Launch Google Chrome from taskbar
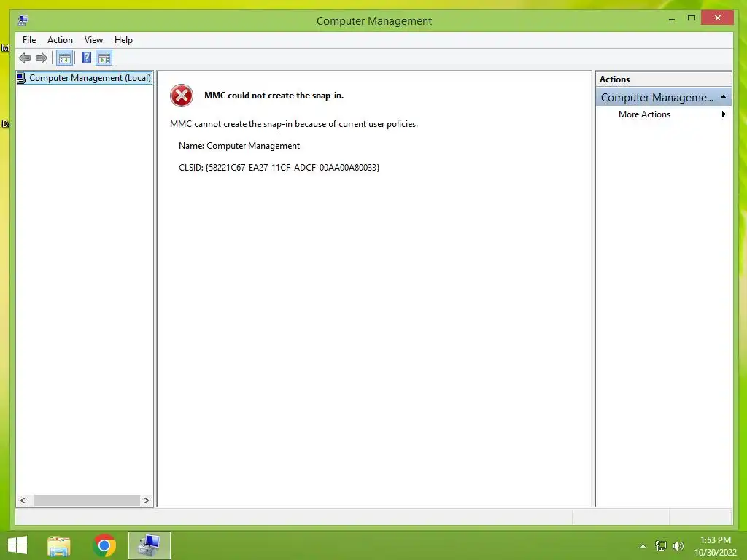The height and width of the screenshot is (560, 747). (104, 545)
